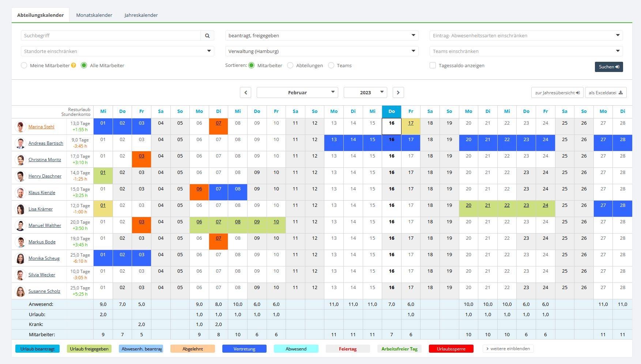Click the Suchen button
The image size is (641, 364).
tap(609, 67)
